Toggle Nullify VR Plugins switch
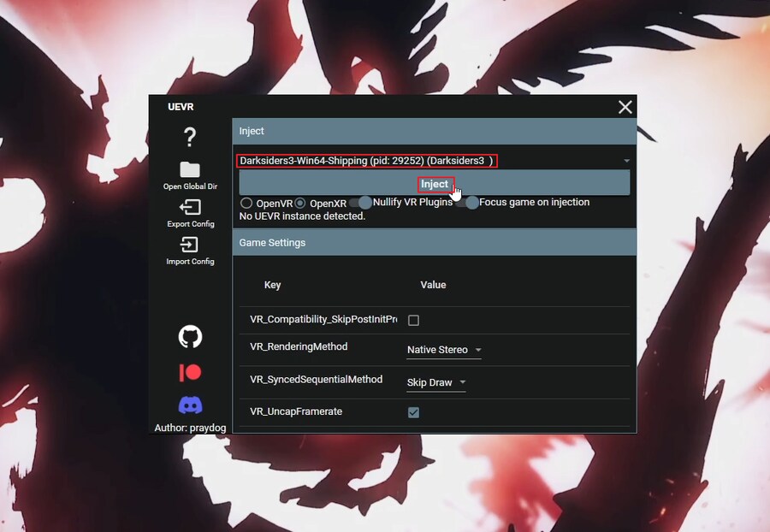Viewport: 770px width, 532px height. click(x=359, y=203)
